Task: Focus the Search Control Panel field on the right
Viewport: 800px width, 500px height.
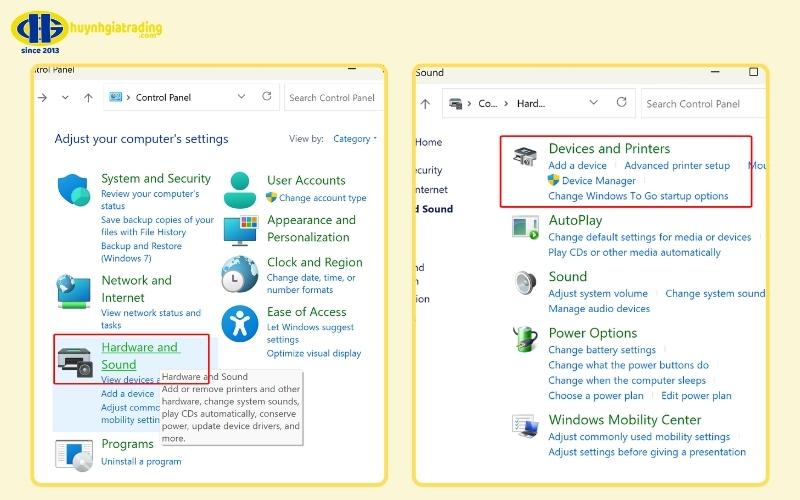Action: tap(703, 104)
